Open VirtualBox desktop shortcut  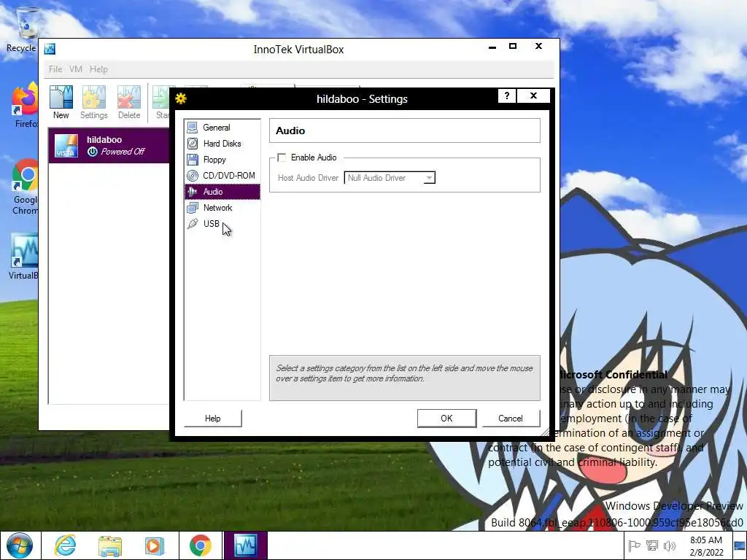pos(24,256)
